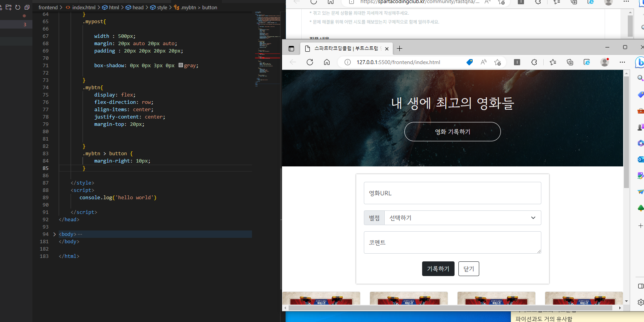Go to the browser home page
This screenshot has width=644, height=322.
[x=327, y=62]
